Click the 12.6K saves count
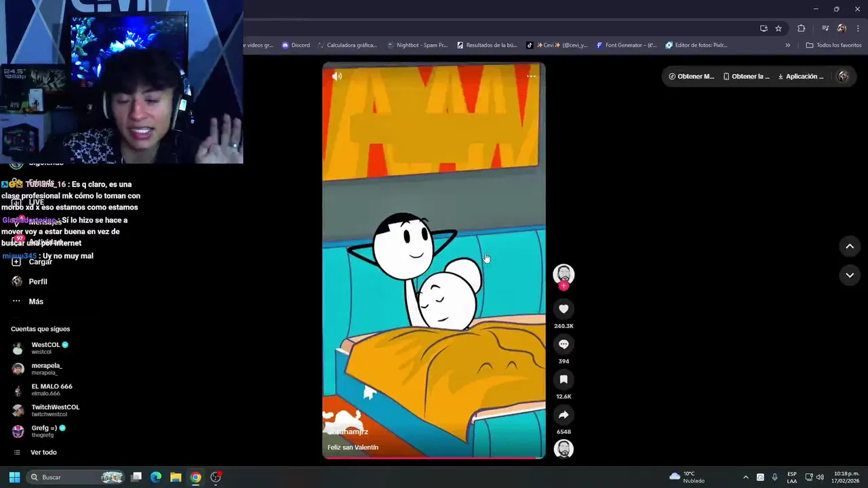The image size is (868, 488). pyautogui.click(x=564, y=396)
